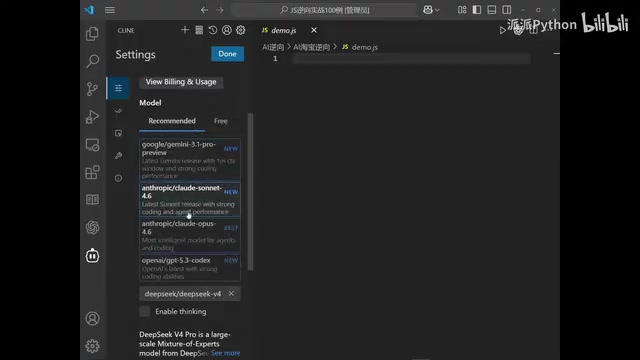The image size is (640, 360).
Task: Open View Billing & Usage
Action: 181,82
